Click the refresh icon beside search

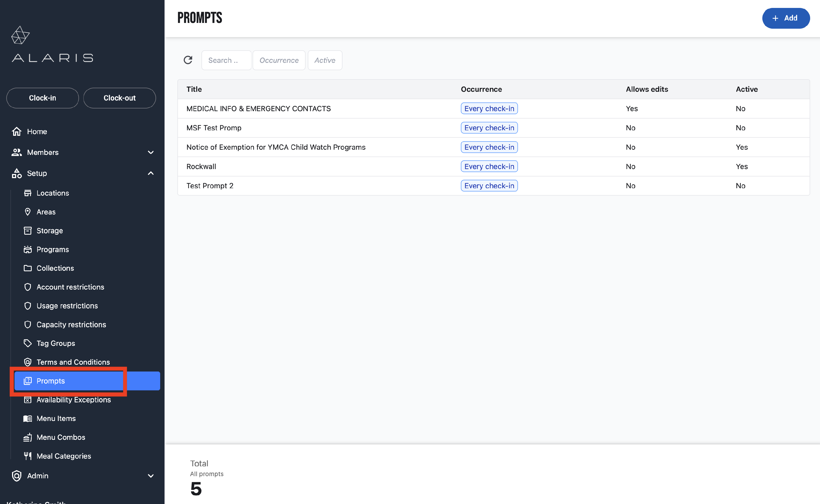point(188,60)
